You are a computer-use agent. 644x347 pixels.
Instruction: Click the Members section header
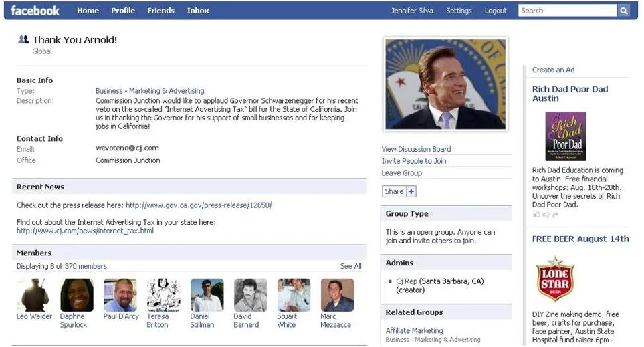point(189,253)
